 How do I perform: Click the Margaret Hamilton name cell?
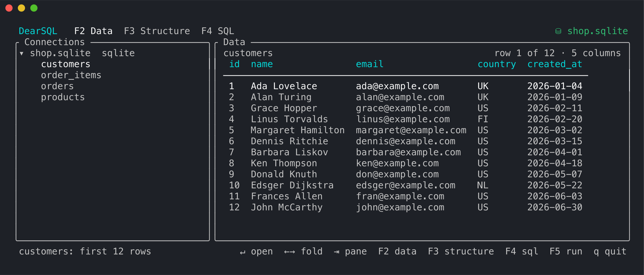pos(297,130)
